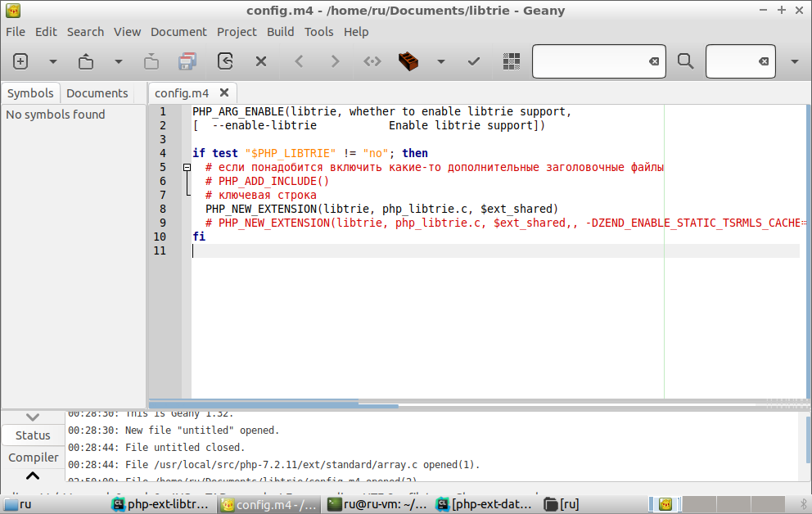Create a new file with toolbar icon
The image size is (812, 514).
(x=20, y=61)
